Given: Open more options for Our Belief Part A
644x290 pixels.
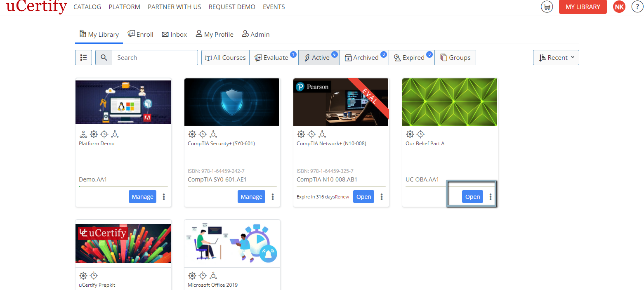Looking at the screenshot, I should point(491,197).
